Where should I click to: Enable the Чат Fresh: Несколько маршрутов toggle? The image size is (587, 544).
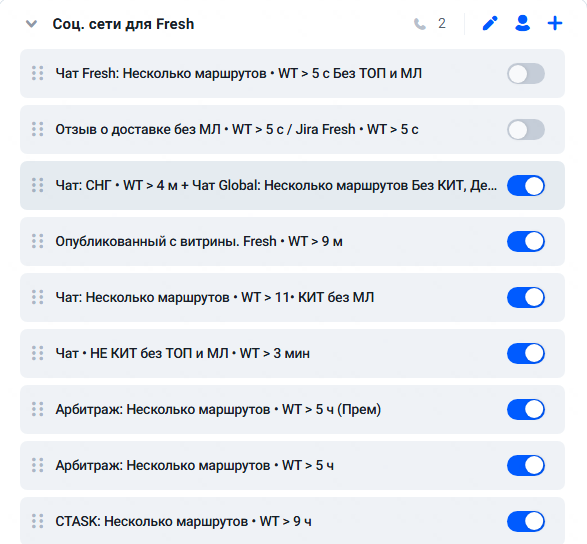click(526, 73)
